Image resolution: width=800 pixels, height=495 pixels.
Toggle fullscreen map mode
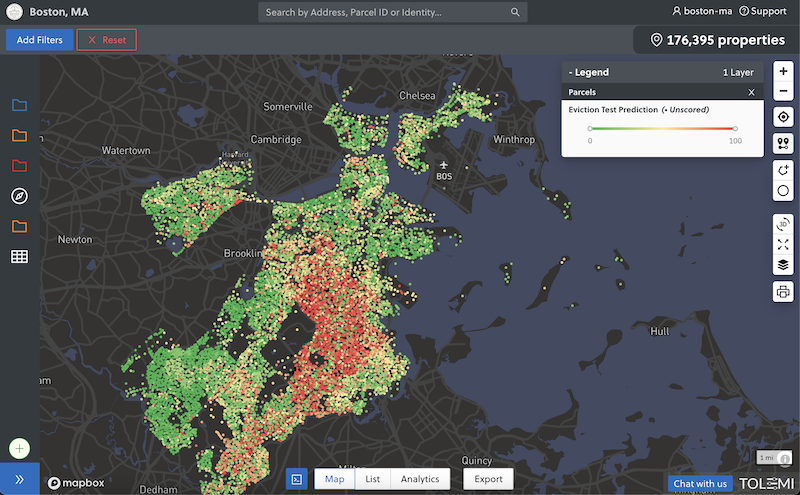coord(783,245)
